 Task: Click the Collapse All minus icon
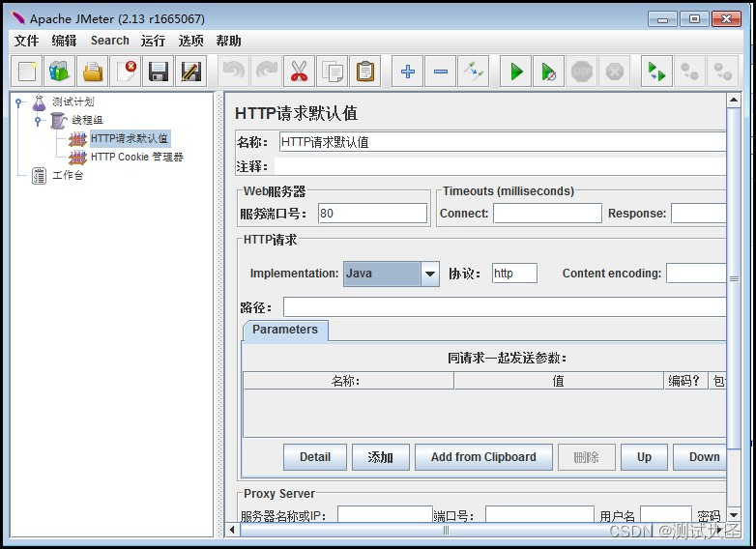(x=441, y=72)
